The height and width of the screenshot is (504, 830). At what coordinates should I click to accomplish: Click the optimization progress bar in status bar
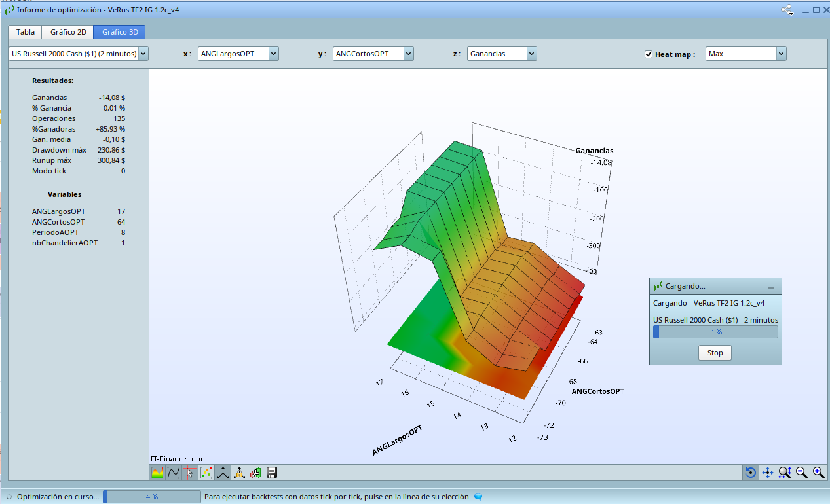point(152,497)
